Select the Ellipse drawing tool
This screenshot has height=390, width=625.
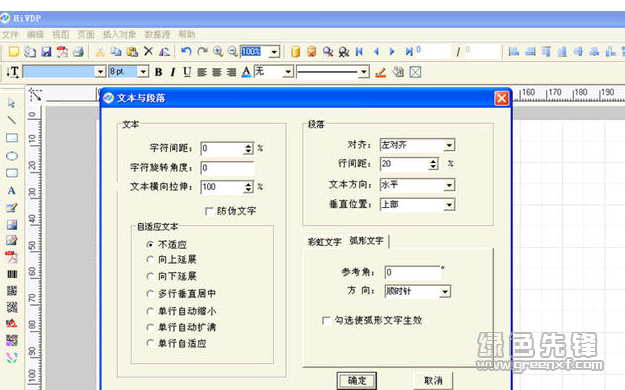(12, 156)
